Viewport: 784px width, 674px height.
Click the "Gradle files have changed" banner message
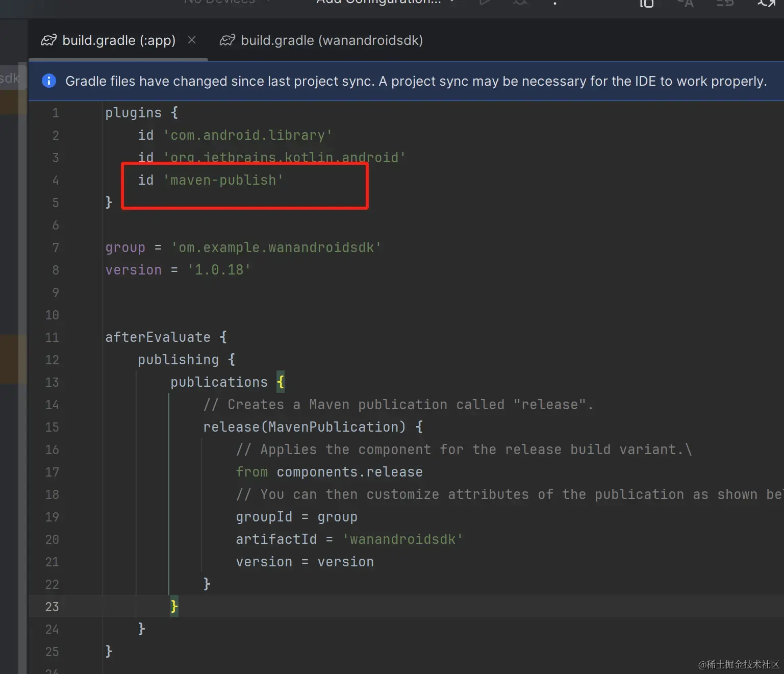tap(416, 81)
